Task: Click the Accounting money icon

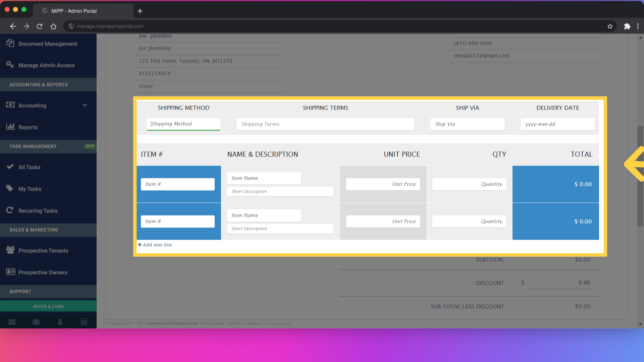Action: 10,105
